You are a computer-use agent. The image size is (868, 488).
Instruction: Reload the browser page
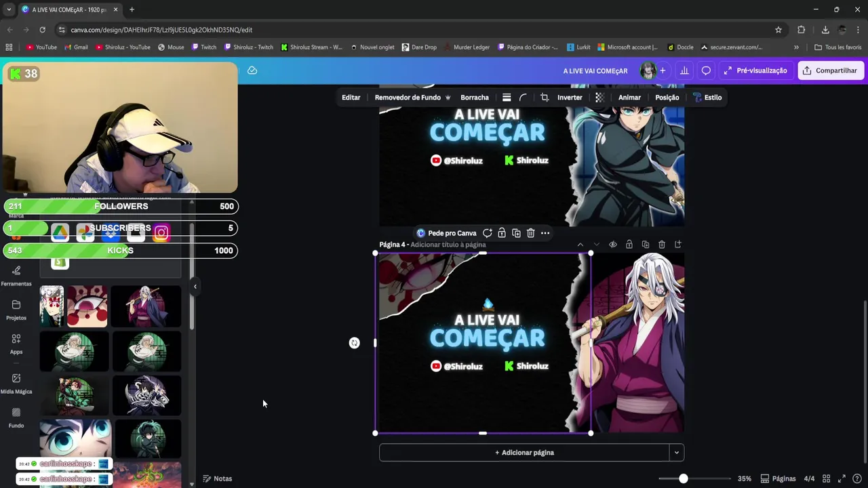(42, 30)
